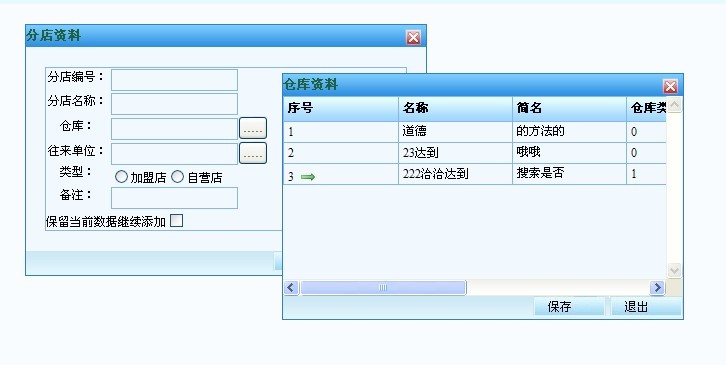Screen dimensions: 726x365
Task: Click vertical scrollbar down arrow
Action: 675,270
